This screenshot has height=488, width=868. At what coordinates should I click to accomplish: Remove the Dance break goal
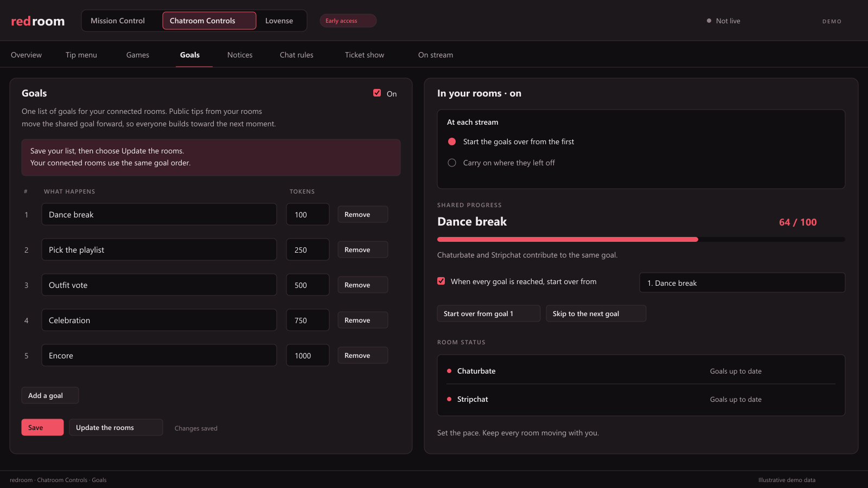coord(362,214)
